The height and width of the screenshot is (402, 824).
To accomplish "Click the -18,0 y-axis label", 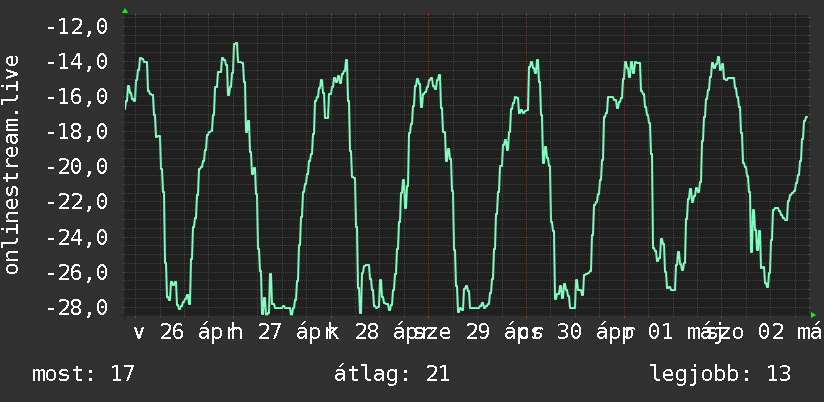I will pos(77,131).
